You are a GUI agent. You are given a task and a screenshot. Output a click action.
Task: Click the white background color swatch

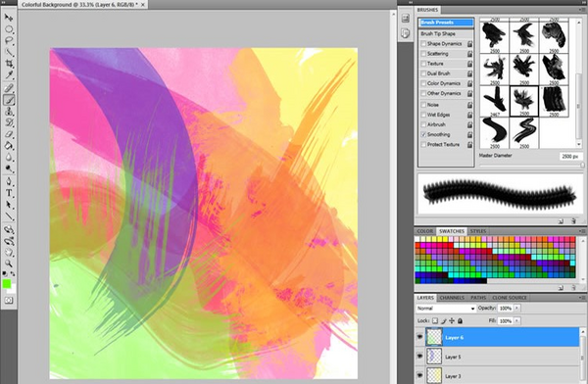pos(13,290)
